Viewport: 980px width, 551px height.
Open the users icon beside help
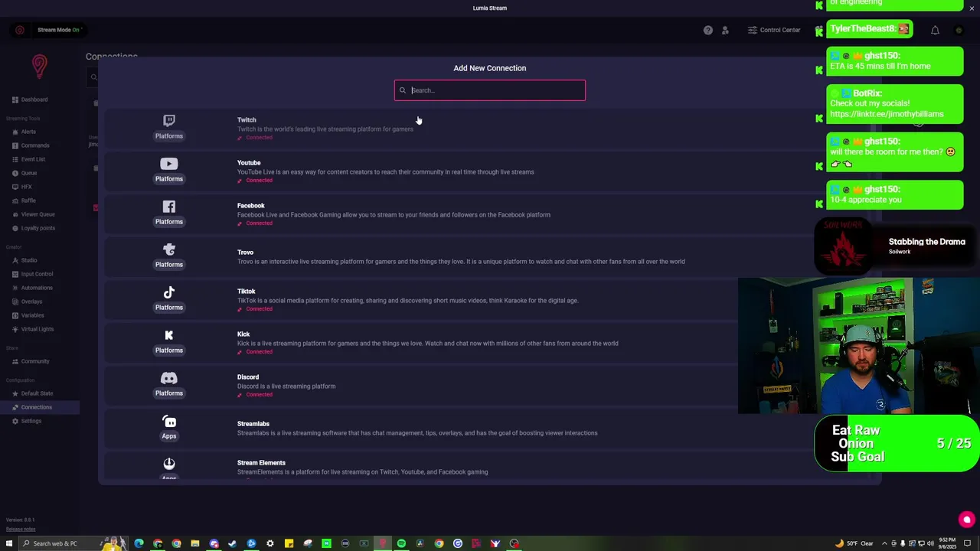tap(725, 30)
